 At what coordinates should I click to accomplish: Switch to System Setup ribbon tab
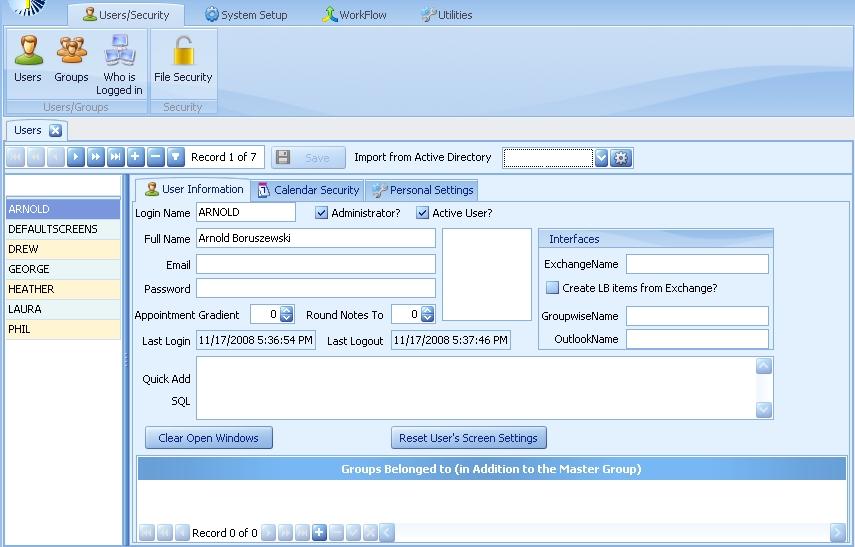(246, 15)
